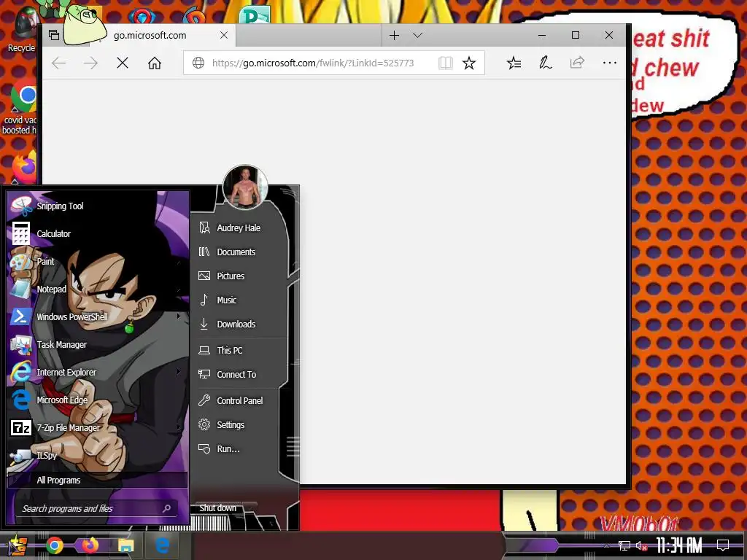This screenshot has width=747, height=560.
Task: Open the Action Center notifications icon
Action: (x=723, y=545)
